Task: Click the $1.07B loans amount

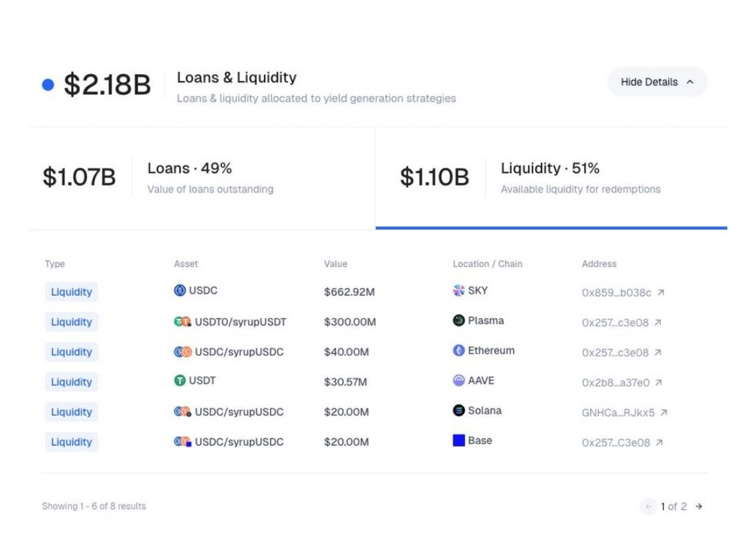Action: point(79,177)
